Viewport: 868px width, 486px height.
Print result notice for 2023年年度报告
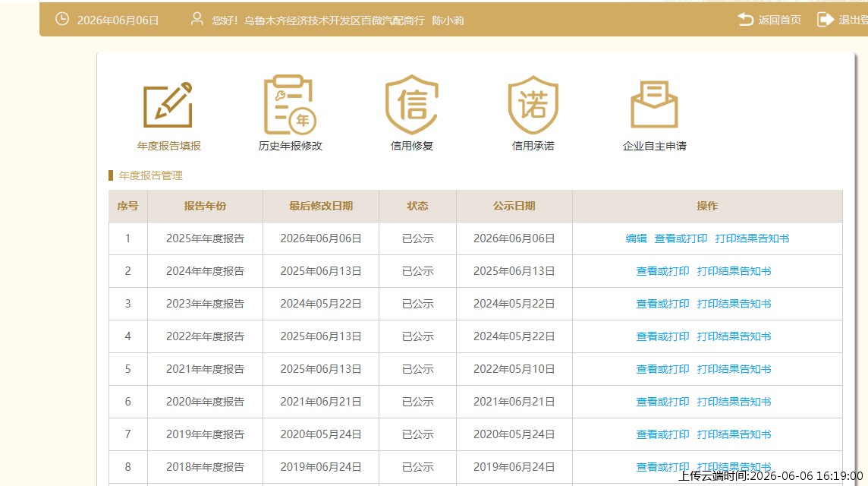734,304
